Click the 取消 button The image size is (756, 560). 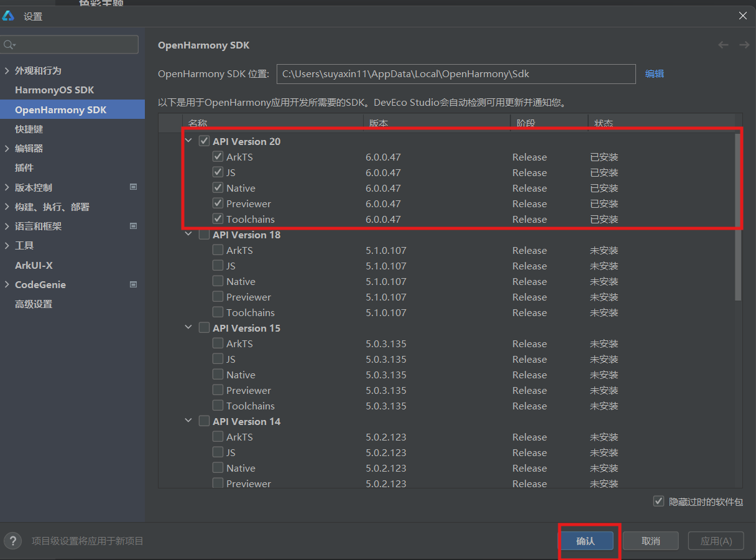pos(651,541)
